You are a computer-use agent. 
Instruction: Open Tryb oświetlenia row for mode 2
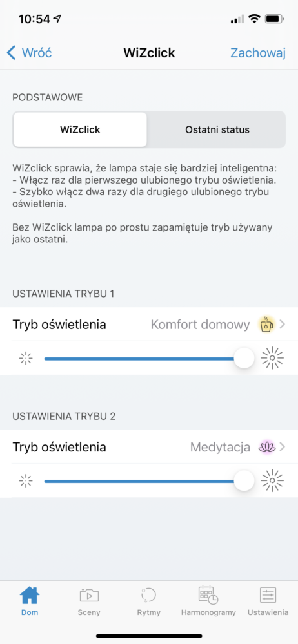[x=149, y=447]
